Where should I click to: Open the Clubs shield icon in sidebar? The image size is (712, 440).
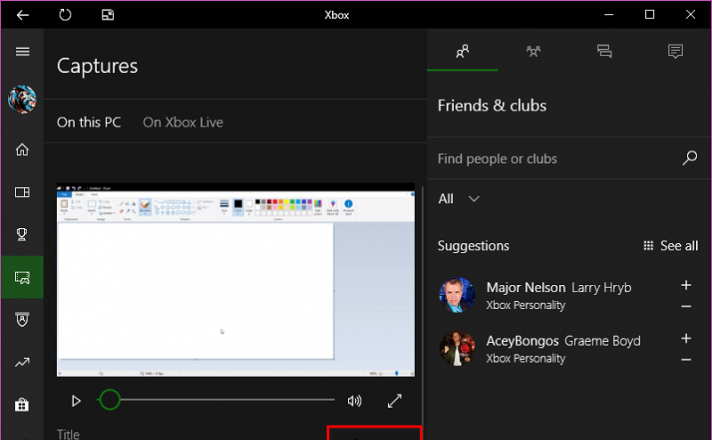coord(22,319)
